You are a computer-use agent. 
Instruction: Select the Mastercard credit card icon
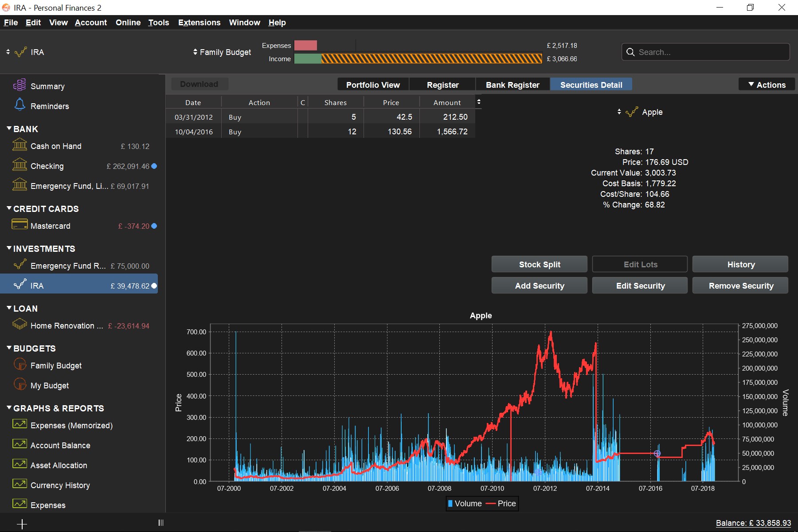click(20, 225)
